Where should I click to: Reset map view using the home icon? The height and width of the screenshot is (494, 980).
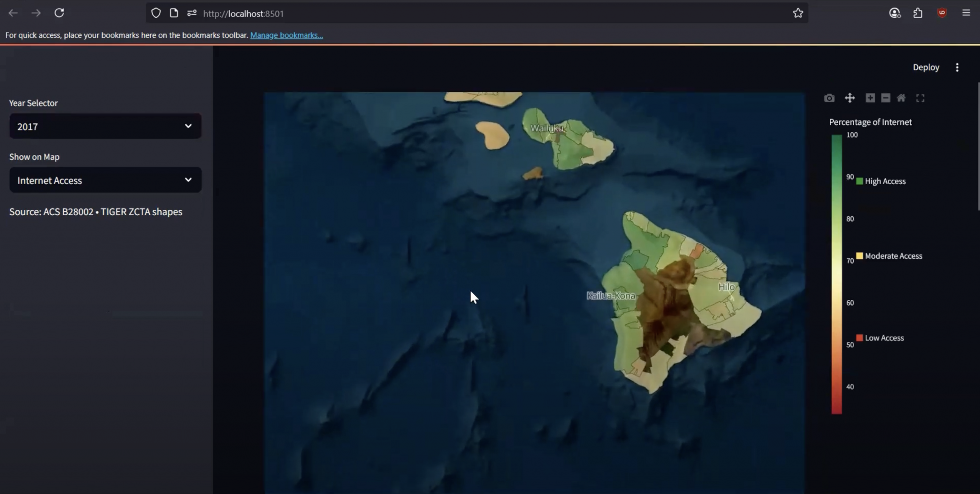click(902, 98)
